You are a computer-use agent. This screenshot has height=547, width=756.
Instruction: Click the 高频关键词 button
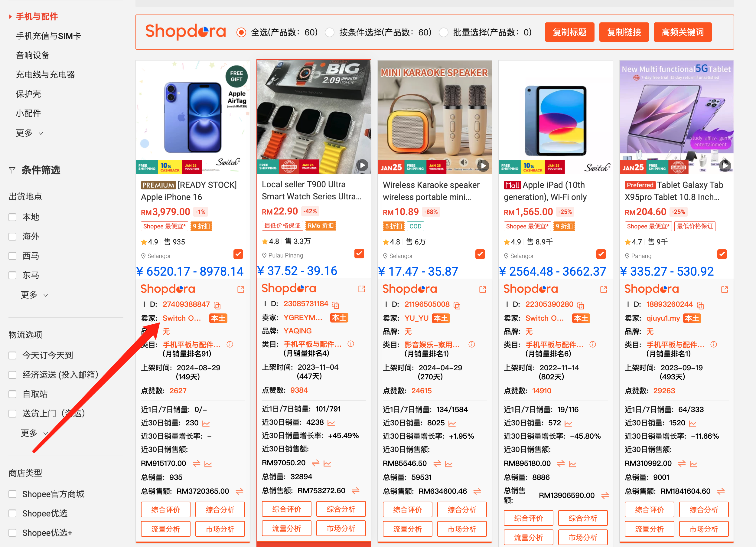(682, 32)
